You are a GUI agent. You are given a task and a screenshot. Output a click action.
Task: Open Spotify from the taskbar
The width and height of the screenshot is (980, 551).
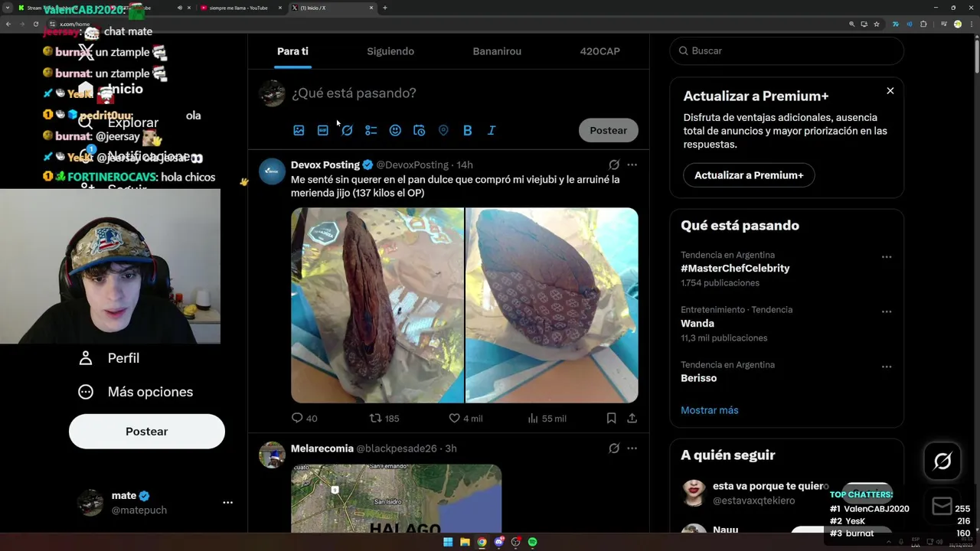532,542
